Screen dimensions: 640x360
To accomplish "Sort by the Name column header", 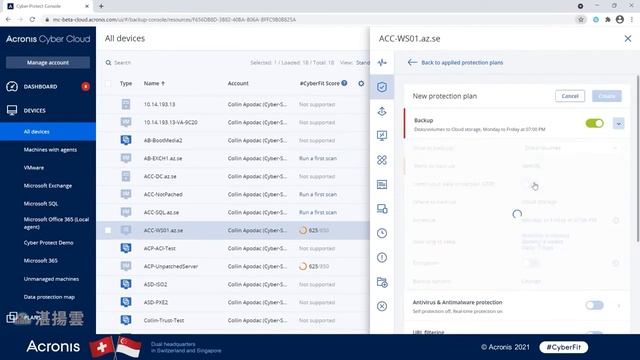I will point(154,83).
